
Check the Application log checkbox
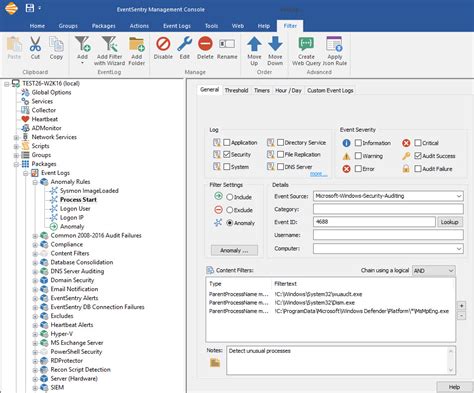pos(227,143)
